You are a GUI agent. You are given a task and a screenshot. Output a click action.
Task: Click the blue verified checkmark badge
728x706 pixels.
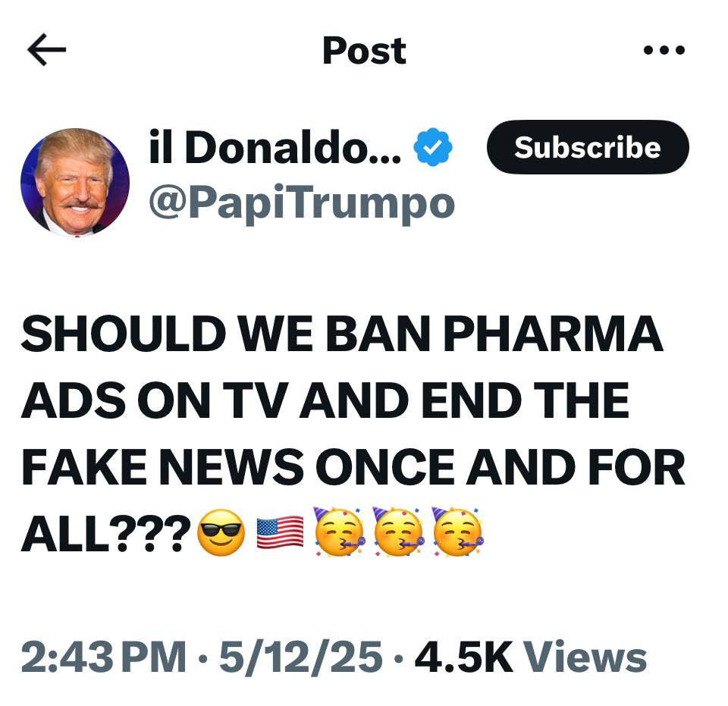click(x=433, y=147)
